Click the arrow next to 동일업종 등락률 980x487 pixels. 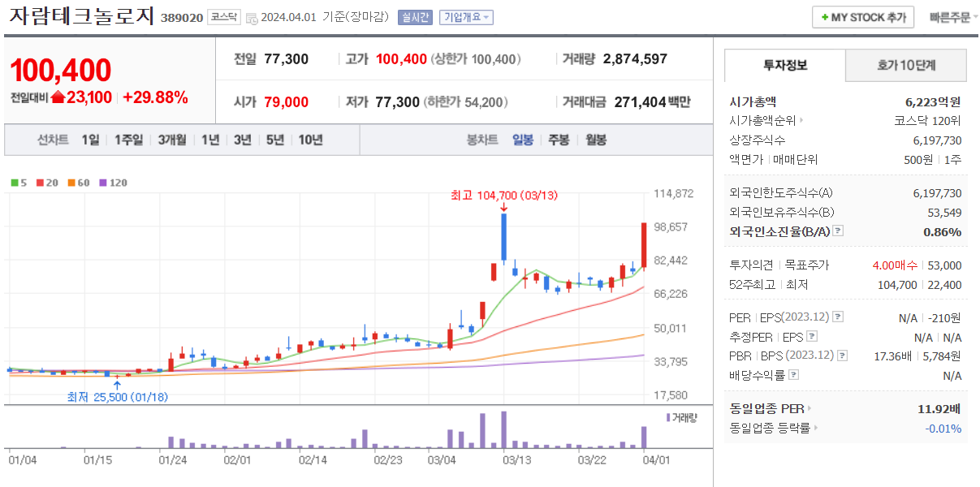pyautogui.click(x=815, y=428)
